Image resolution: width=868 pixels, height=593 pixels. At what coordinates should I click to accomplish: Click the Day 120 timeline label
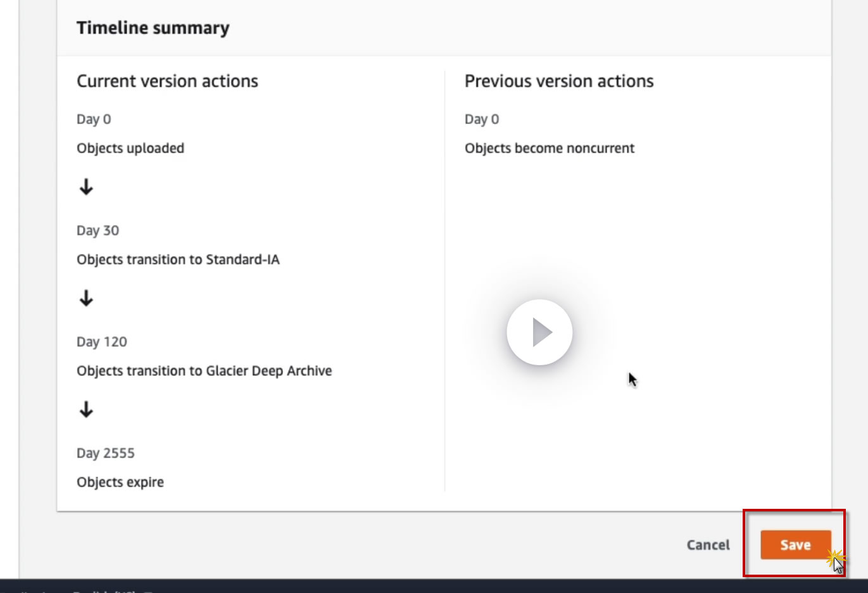102,342
